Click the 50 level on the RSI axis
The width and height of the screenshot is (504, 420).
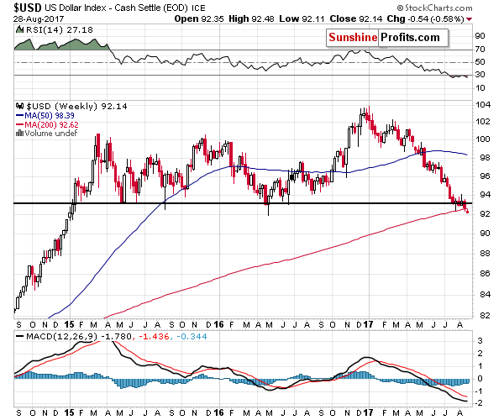(480, 61)
